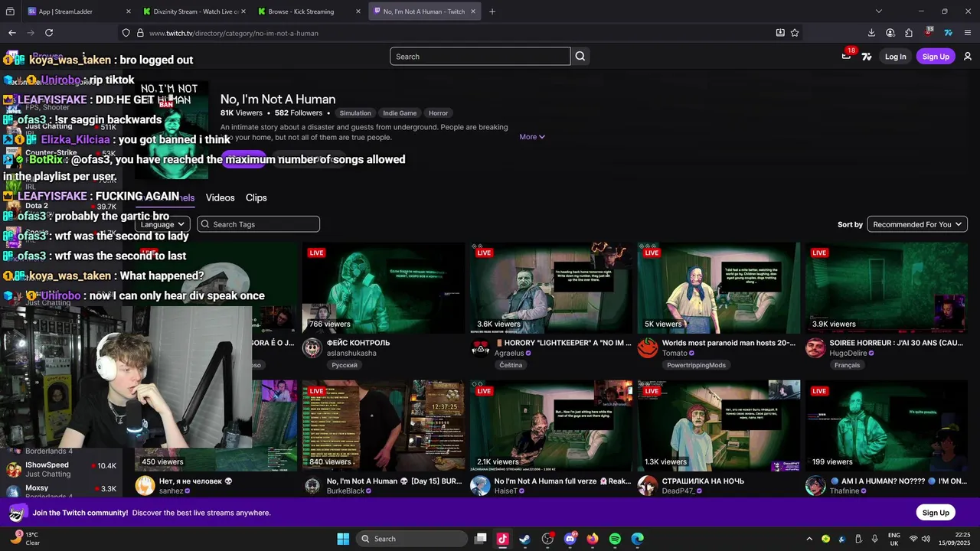This screenshot has height=551, width=980.
Task: Click the Windows taskbar Search box
Action: tap(412, 539)
